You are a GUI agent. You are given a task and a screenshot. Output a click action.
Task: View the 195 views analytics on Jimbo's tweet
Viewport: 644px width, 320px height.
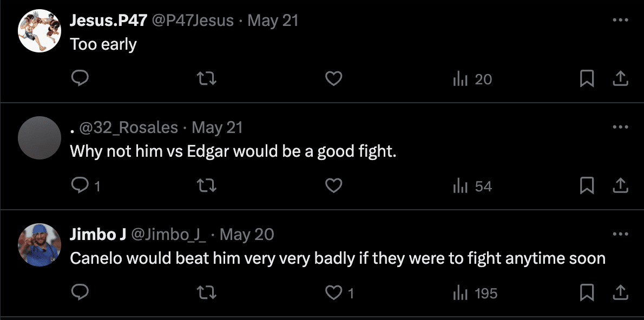click(x=475, y=293)
